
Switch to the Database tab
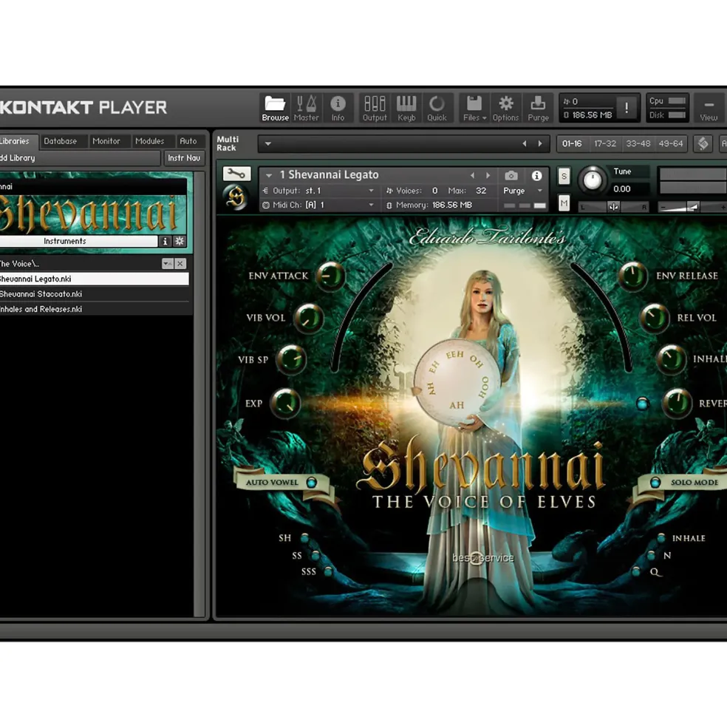61,141
